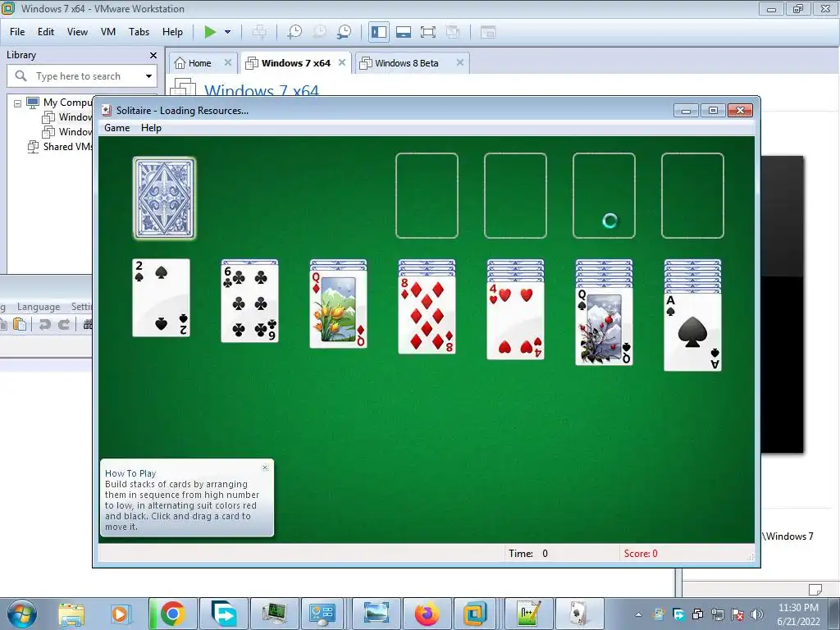Switch to the Windows 8 Beta tab
This screenshot has height=630, width=840.
(406, 63)
